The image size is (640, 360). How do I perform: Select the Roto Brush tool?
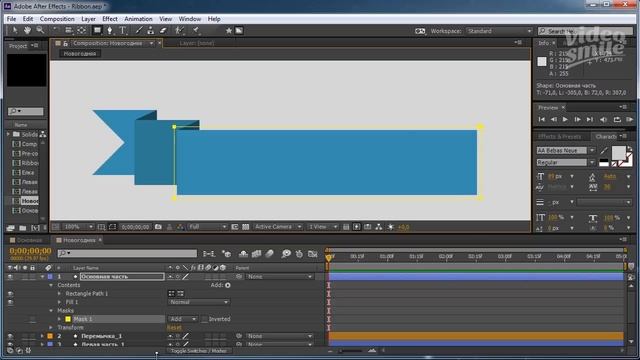pyautogui.click(x=179, y=31)
